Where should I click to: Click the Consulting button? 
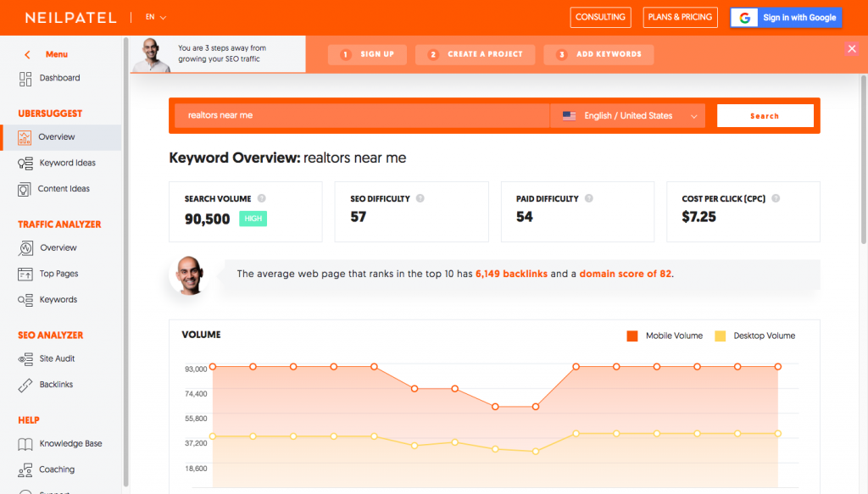(600, 17)
